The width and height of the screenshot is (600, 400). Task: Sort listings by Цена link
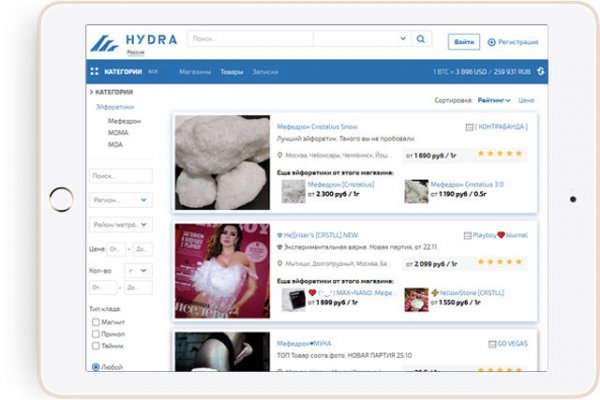click(x=526, y=101)
